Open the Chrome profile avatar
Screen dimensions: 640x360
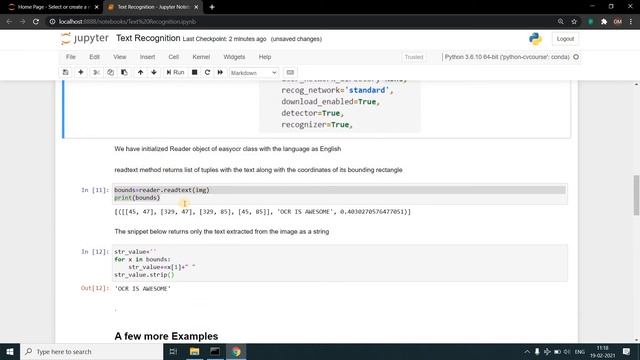(x=618, y=22)
